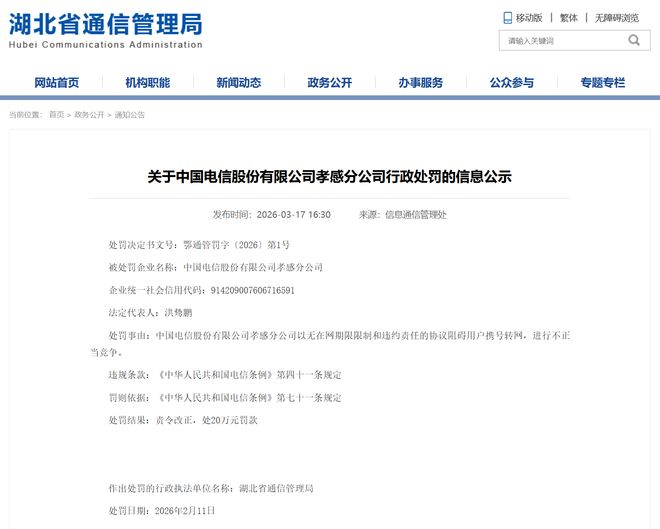This screenshot has width=660, height=529.
Task: Click the 处罚事由 paragraph
Action: click(x=330, y=344)
